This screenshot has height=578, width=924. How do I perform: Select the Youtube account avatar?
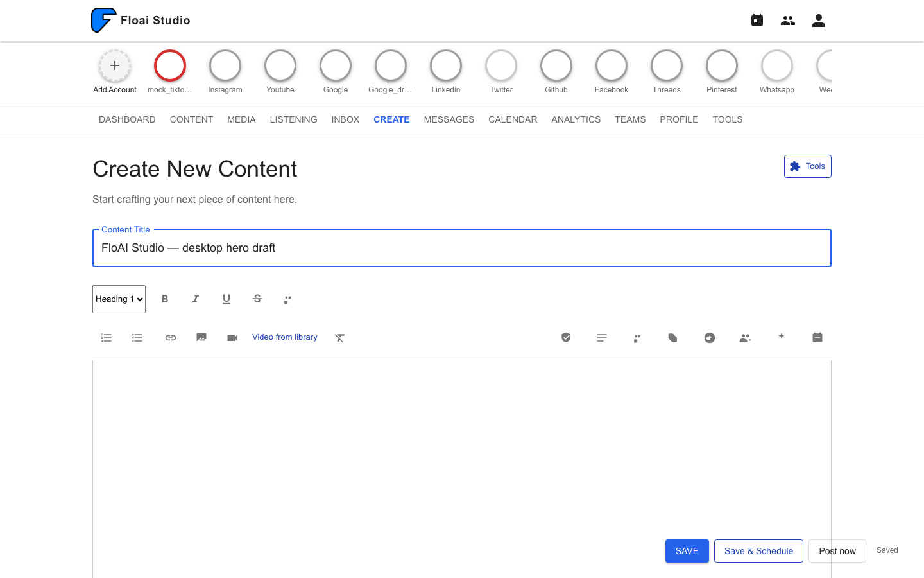point(280,66)
